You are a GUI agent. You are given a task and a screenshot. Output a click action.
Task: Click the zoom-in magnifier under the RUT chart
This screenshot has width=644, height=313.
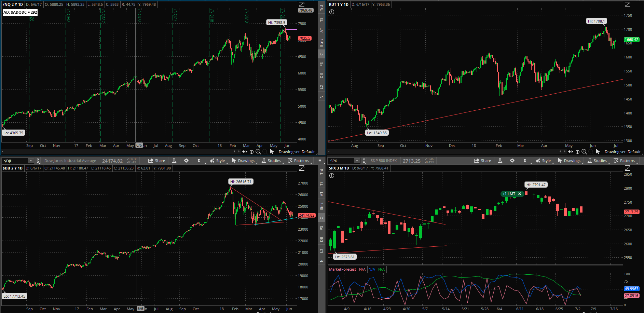click(584, 152)
